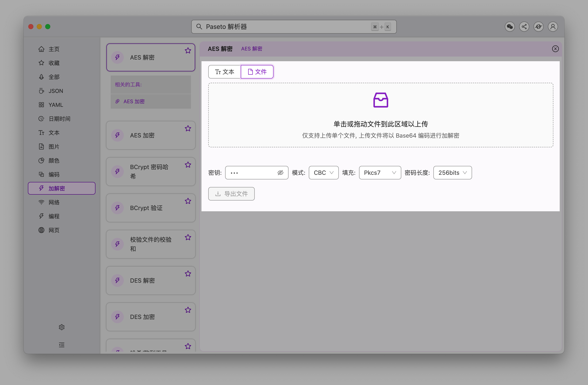Select the YAML category
The height and width of the screenshot is (385, 588).
click(x=61, y=105)
